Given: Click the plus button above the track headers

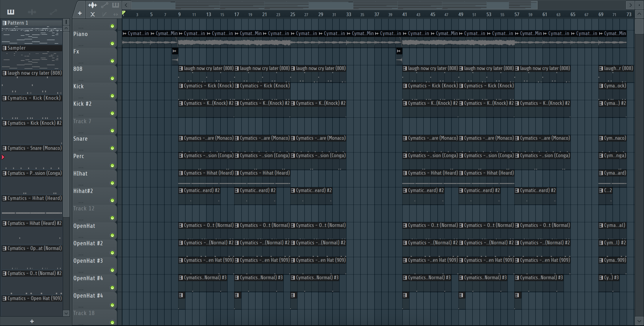Looking at the screenshot, I should (80, 13).
